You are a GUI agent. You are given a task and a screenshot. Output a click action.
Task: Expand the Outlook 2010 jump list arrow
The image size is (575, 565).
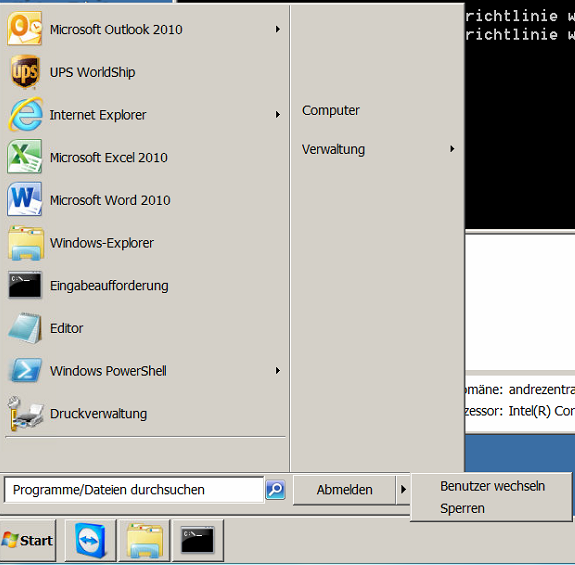tap(278, 29)
